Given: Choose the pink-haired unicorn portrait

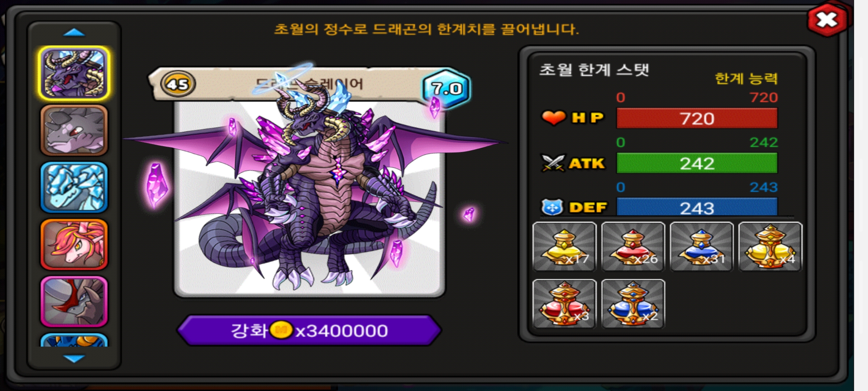Looking at the screenshot, I should pos(74,245).
